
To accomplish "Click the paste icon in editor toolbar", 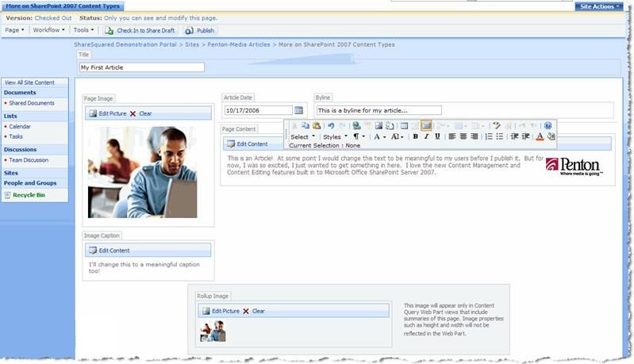I will pos(317,125).
